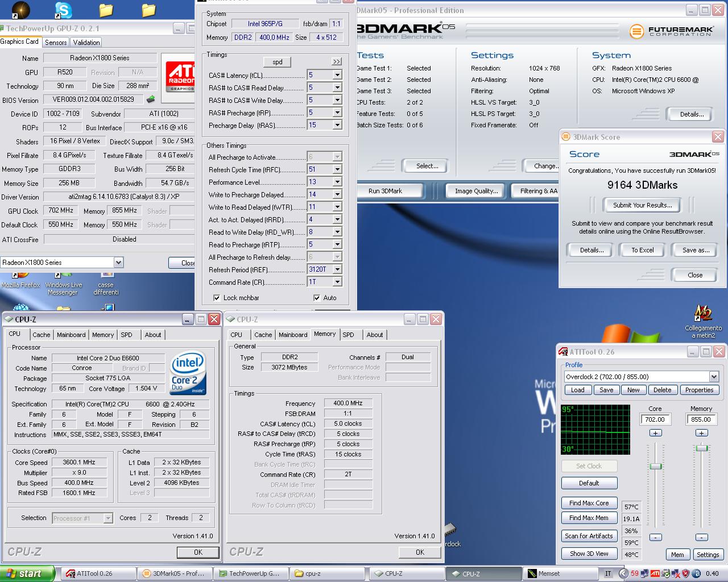Click Settings button in ATITool
Image resolution: width=728 pixels, height=582 pixels.
click(x=708, y=555)
